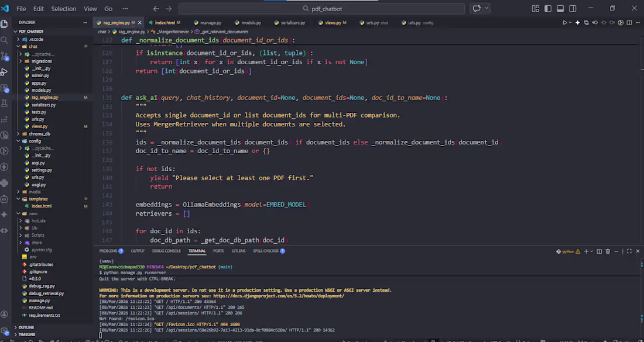The image size is (644, 342).
Task: Open the Search view in the activity bar
Action: (x=4, y=40)
